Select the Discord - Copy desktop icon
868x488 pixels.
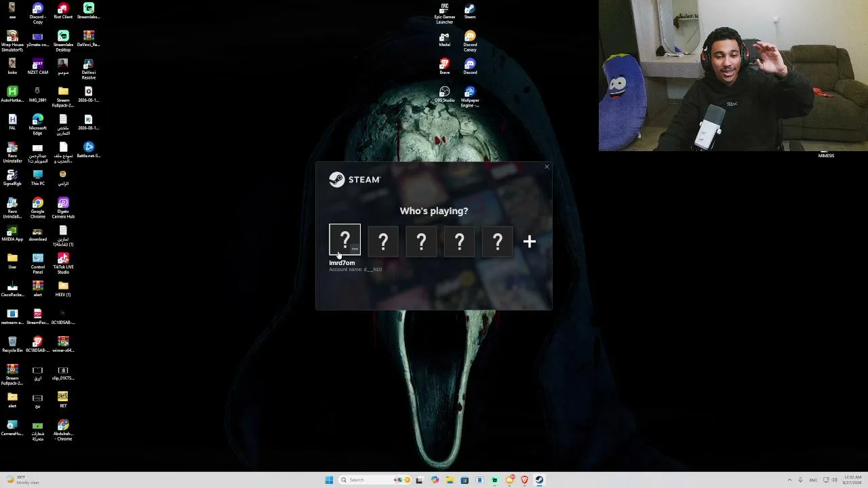pyautogui.click(x=37, y=14)
